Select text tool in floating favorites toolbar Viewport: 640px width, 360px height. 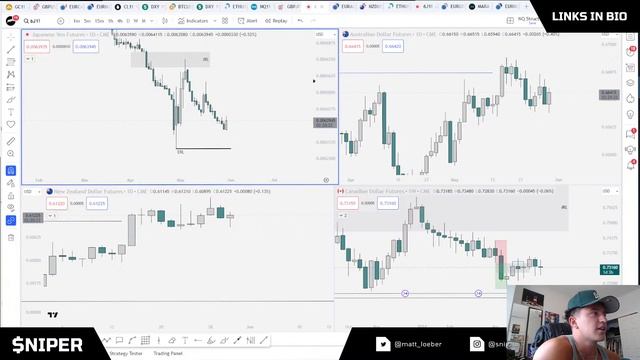[185, 340]
